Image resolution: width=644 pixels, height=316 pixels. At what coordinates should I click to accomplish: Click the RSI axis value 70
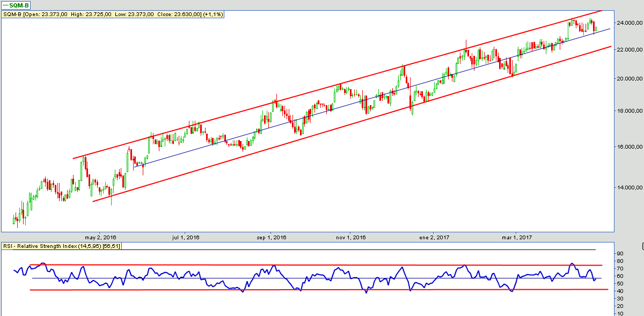click(619, 268)
